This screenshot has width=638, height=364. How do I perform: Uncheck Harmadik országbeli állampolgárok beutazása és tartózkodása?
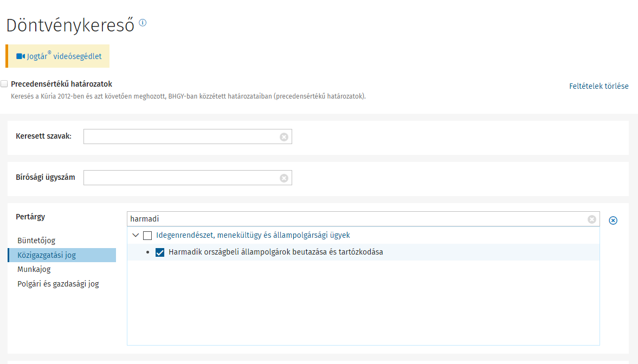(x=160, y=252)
